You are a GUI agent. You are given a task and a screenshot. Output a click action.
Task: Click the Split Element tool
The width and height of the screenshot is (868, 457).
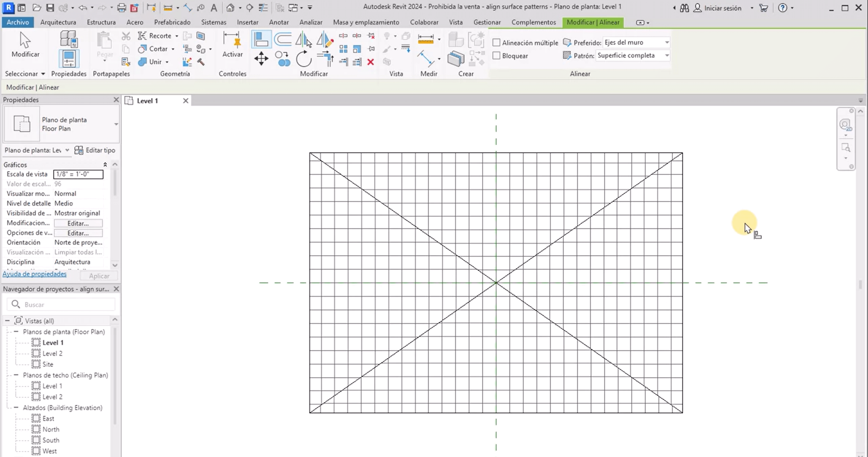tap(343, 36)
